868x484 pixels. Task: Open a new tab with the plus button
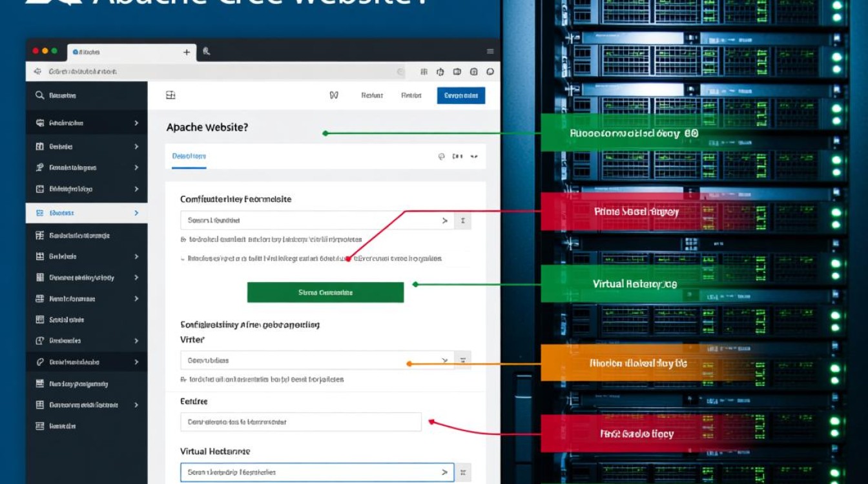click(187, 52)
